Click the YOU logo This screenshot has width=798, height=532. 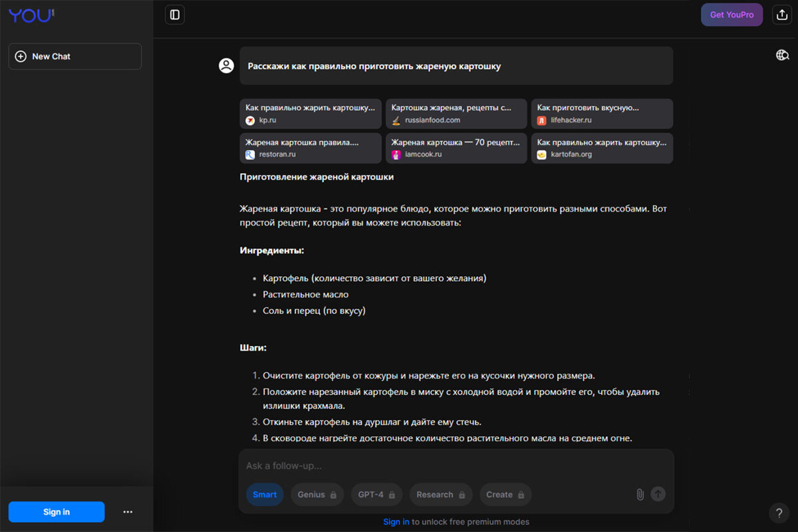[x=31, y=15]
